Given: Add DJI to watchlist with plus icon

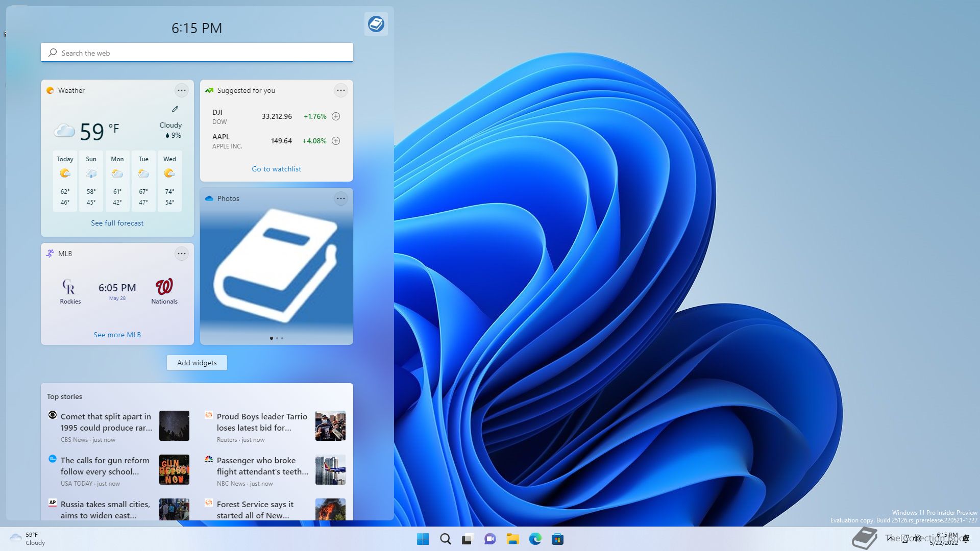Looking at the screenshot, I should click(336, 116).
